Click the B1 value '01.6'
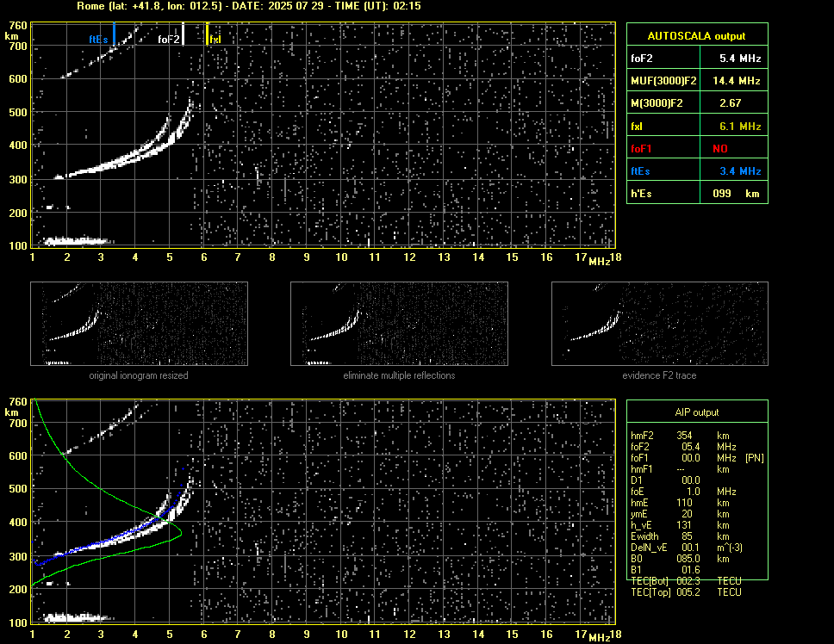 690,570
